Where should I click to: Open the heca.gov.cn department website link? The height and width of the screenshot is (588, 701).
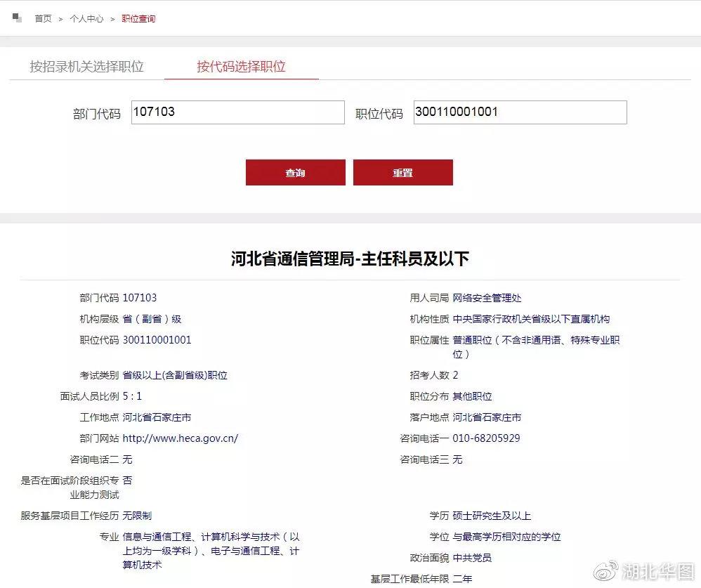pos(181,438)
